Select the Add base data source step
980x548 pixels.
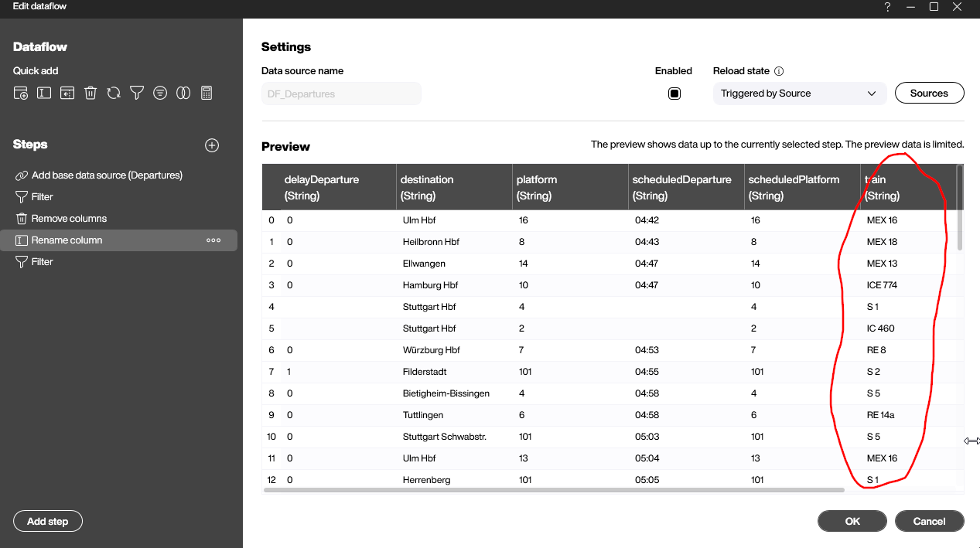107,175
